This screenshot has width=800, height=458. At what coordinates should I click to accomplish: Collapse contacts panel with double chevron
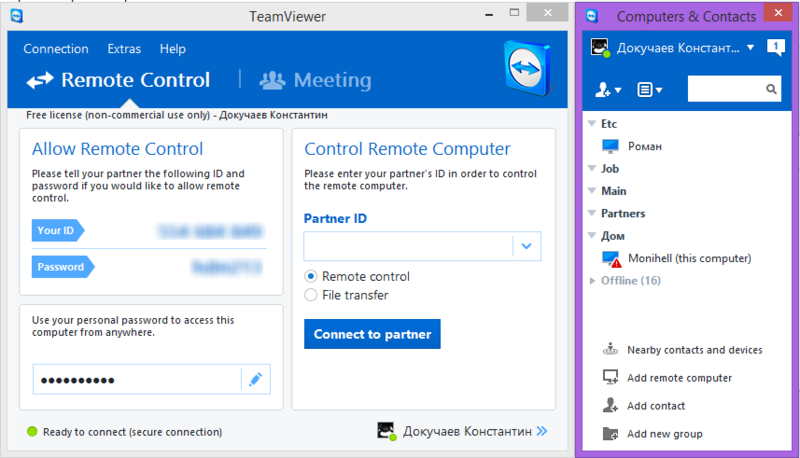pos(542,431)
